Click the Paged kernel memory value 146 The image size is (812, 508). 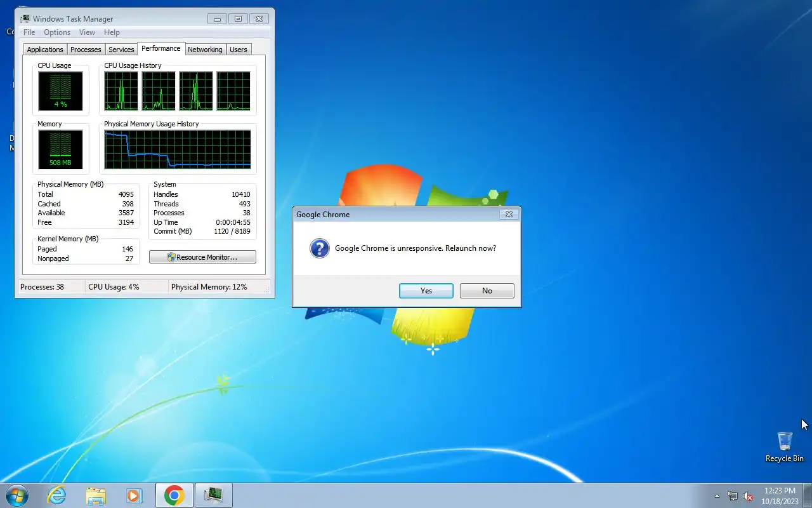128,249
